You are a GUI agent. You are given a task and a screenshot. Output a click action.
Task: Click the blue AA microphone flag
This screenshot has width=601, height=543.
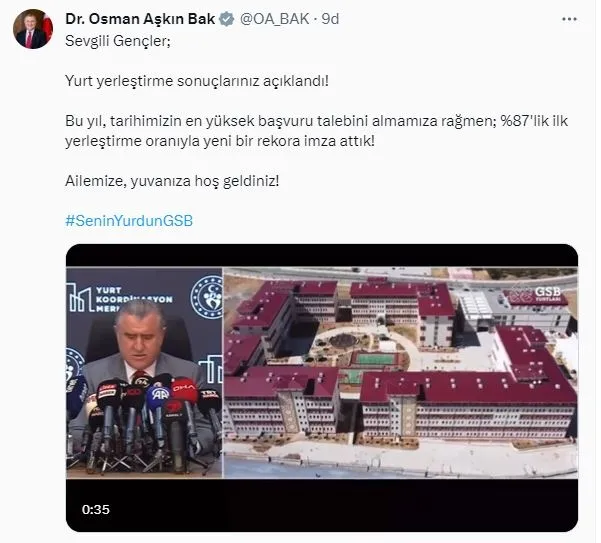pos(158,395)
